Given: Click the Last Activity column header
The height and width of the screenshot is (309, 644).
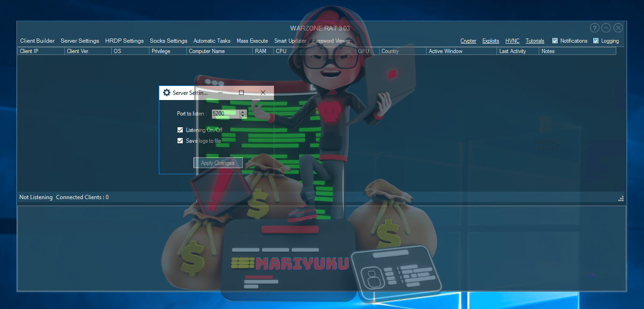Looking at the screenshot, I should click(x=512, y=51).
